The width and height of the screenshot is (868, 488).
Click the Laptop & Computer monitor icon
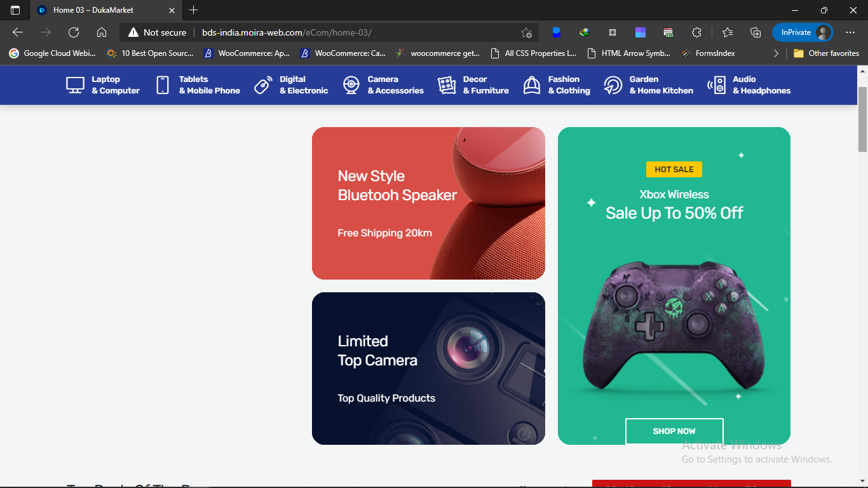(75, 85)
